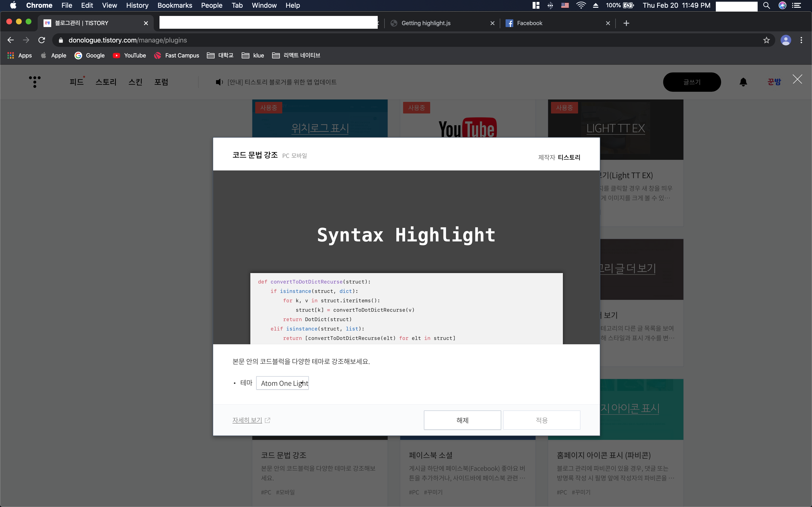Click the Apps grid bookmark icon
This screenshot has height=507, width=812.
(11, 55)
